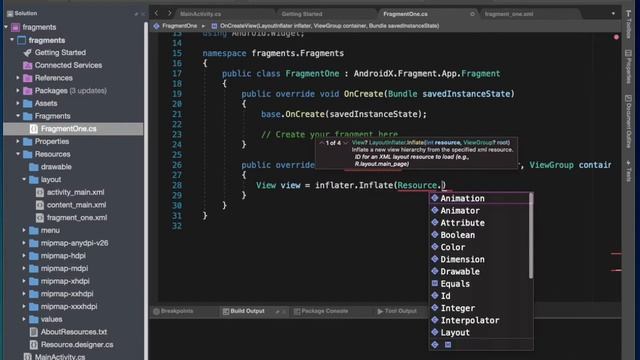Switch to the MainActivity.cs tab
640x360 pixels.
(200, 14)
